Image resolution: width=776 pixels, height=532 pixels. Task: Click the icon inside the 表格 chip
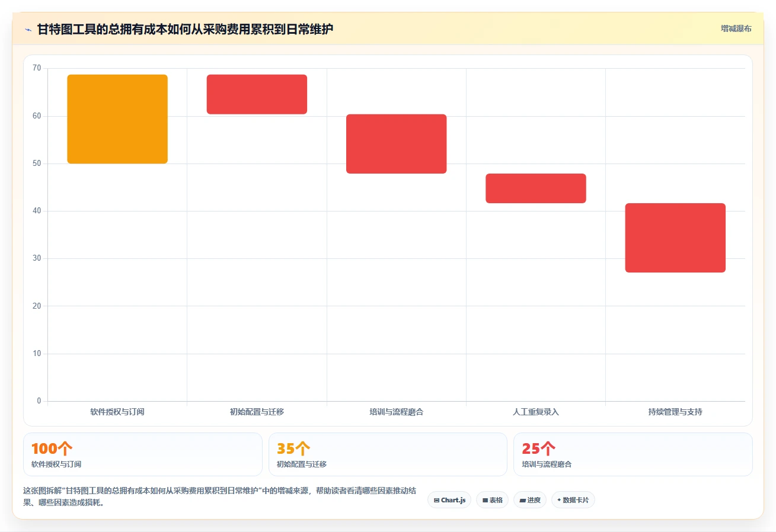pyautogui.click(x=485, y=501)
